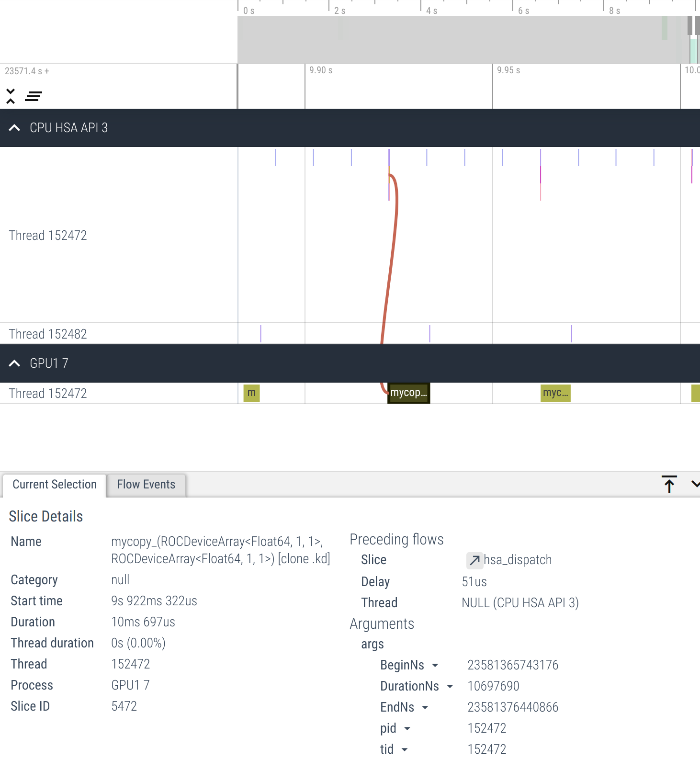Move details panel to top with arrow icon
The width and height of the screenshot is (700, 759).
(x=669, y=484)
